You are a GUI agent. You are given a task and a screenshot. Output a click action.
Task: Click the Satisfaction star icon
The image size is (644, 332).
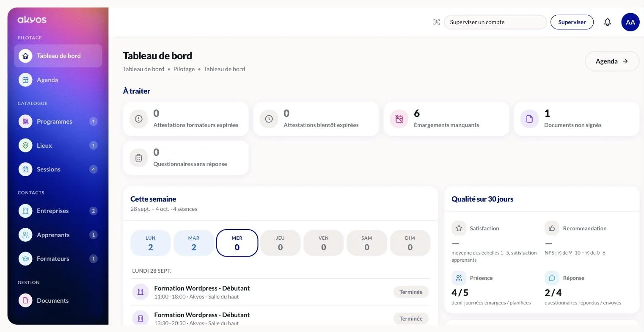(x=459, y=228)
